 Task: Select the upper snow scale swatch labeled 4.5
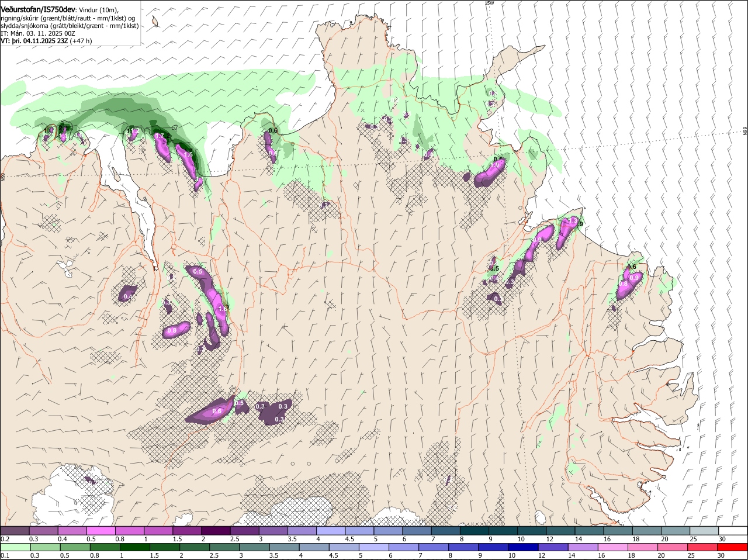pyautogui.click(x=359, y=531)
